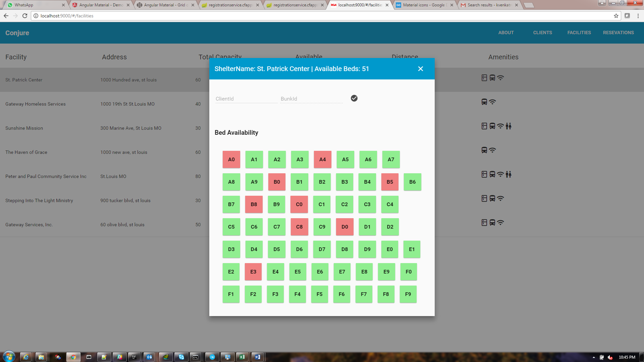Click the ClientId input field
Screen dimensions: 644x362
pyautogui.click(x=246, y=99)
